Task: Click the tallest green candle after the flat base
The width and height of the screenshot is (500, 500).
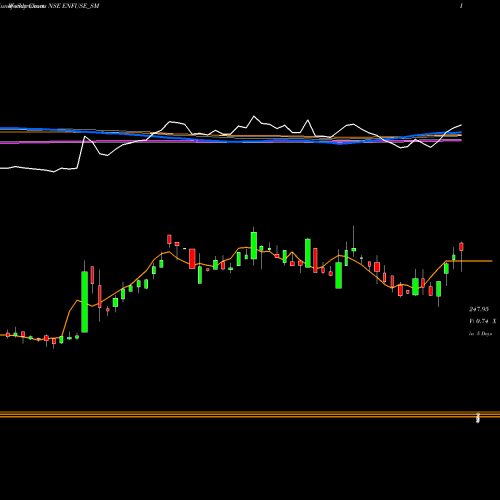Action: pyautogui.click(x=85, y=302)
